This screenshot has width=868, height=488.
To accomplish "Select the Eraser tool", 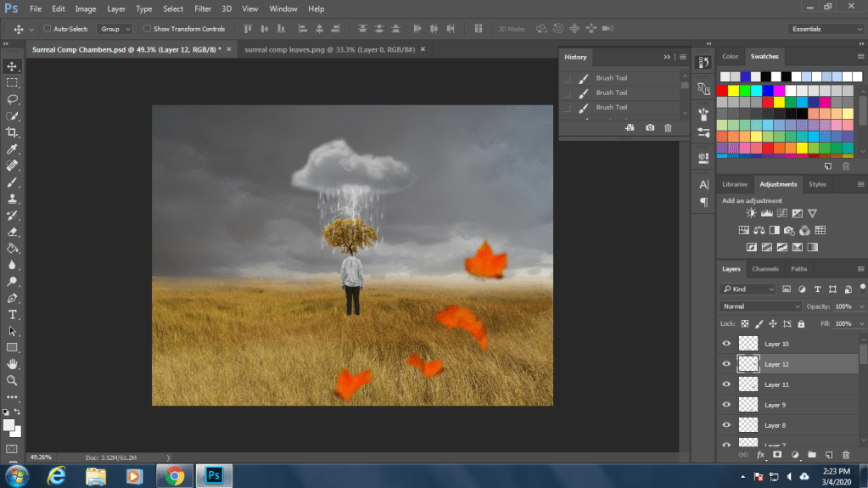I will point(13,232).
